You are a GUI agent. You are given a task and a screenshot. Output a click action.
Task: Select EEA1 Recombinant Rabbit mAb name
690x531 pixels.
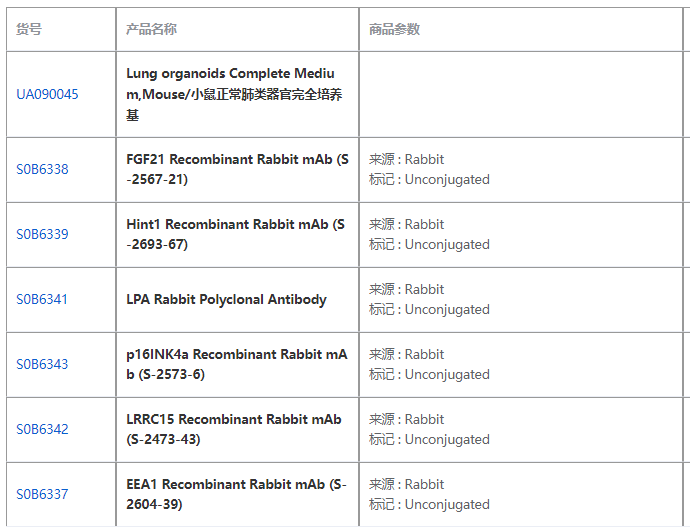tap(236, 495)
